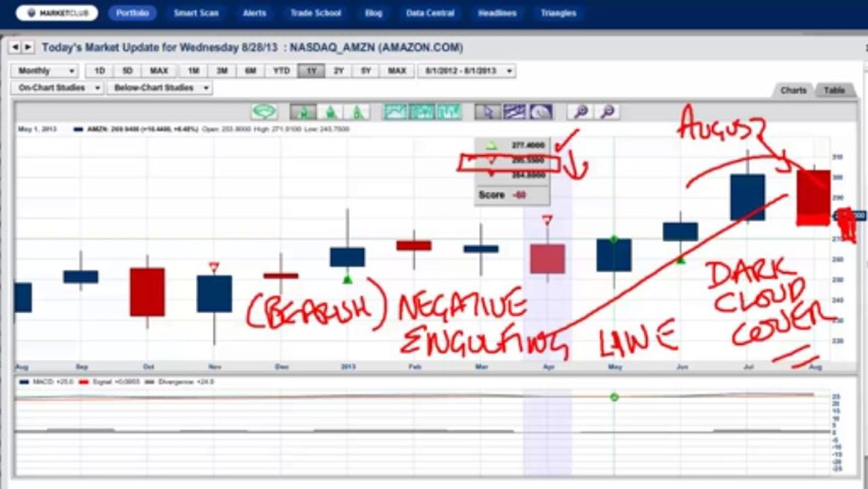Click the AMZN legend color swatch
This screenshot has width=868, height=489.
click(x=78, y=128)
